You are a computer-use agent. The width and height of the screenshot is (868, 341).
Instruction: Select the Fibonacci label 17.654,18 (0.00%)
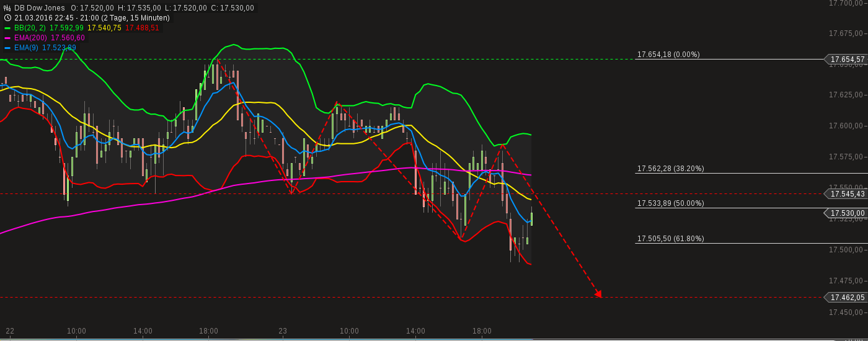pyautogui.click(x=668, y=55)
